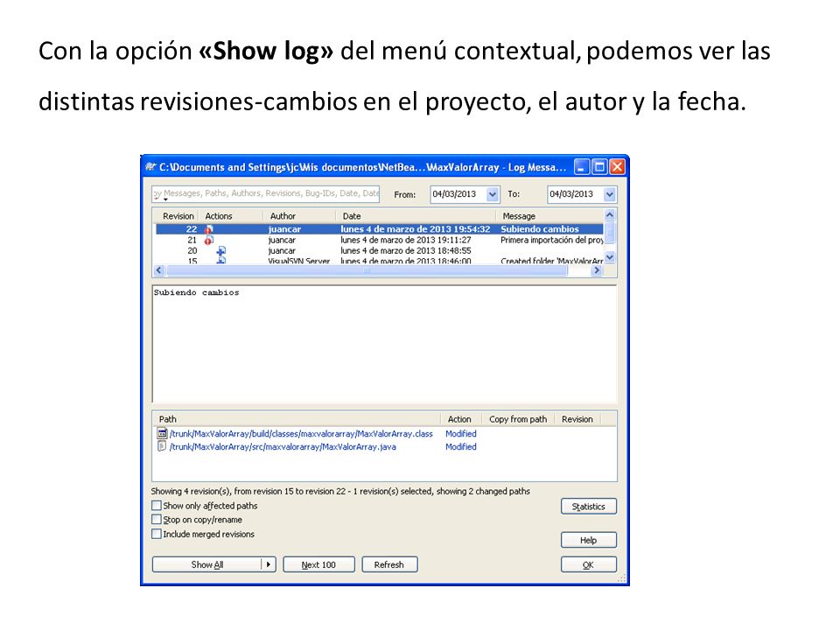Click the Copy from path column header
Viewport: 840px width, 630px height.
point(518,419)
